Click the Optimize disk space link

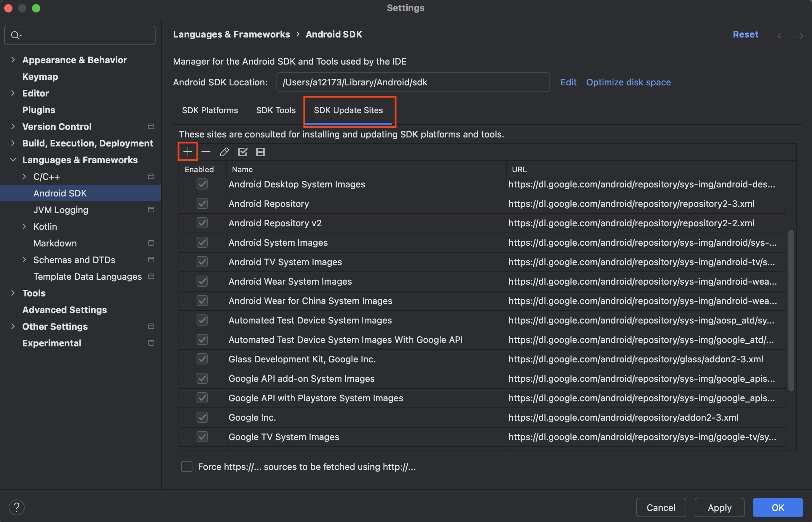tap(628, 82)
